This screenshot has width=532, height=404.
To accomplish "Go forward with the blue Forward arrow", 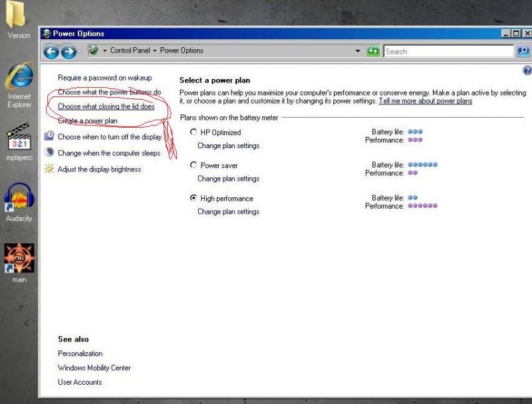I will tap(68, 52).
